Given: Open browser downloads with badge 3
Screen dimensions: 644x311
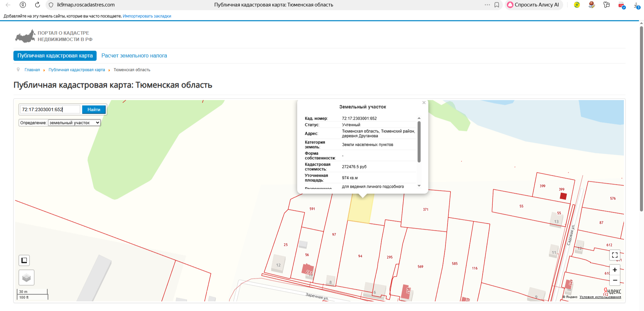Looking at the screenshot, I should tap(636, 5).
